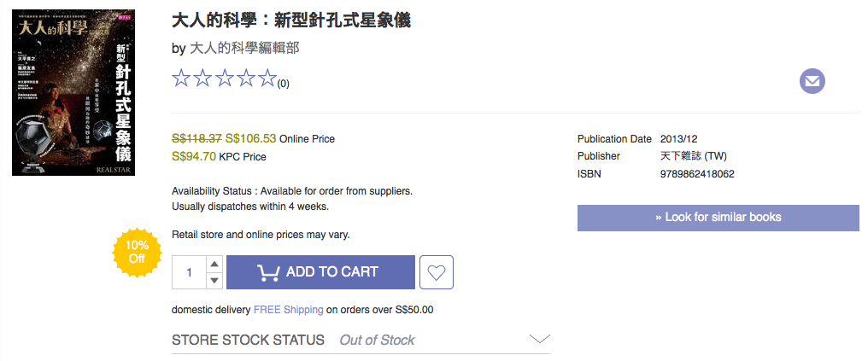Screen dimensions: 868x361
Task: Decrease quantity with the down arrow
Action: coord(214,281)
